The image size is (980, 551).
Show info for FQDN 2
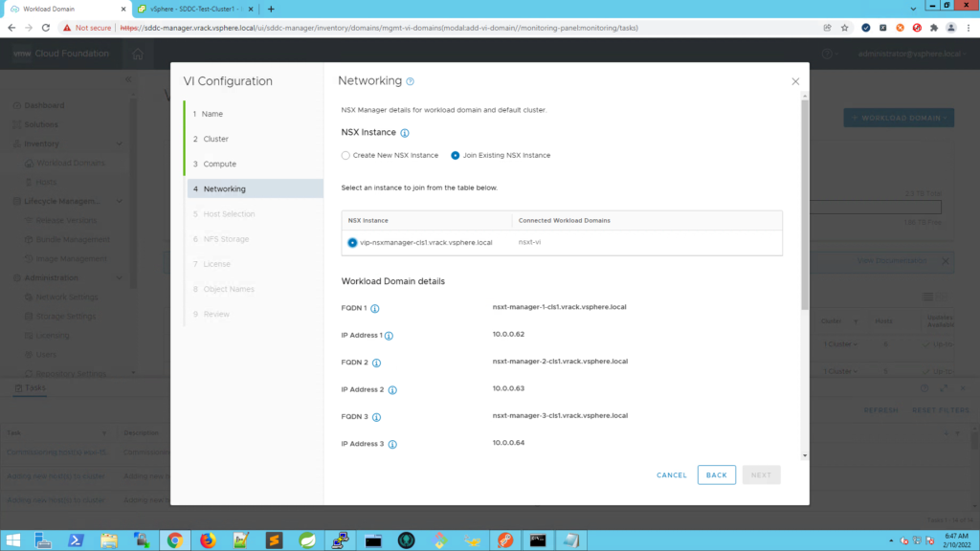point(376,363)
